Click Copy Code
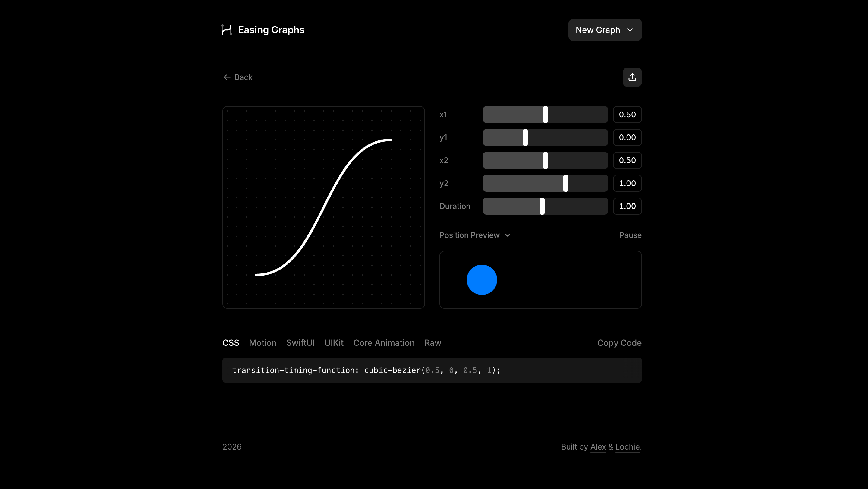This screenshot has height=489, width=868. pos(619,343)
